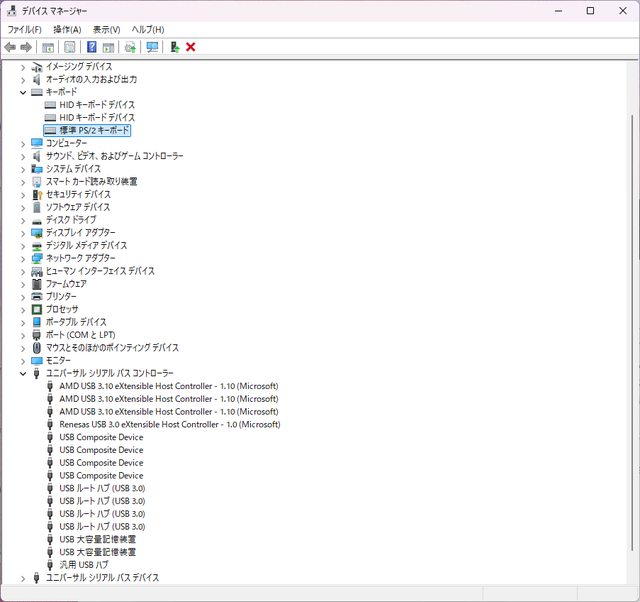Expand the ディスプレイ アダプター category
Viewport: 640px width, 602px height.
tap(23, 233)
